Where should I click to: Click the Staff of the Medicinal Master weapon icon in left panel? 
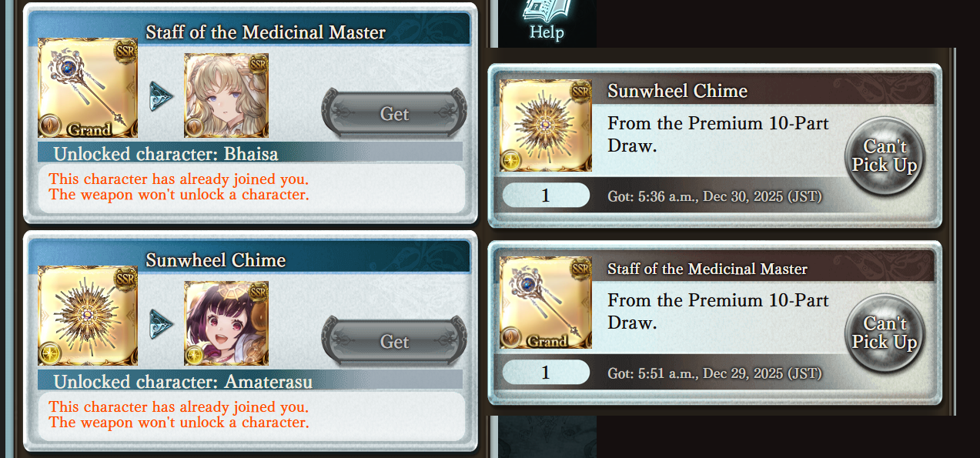tap(88, 95)
